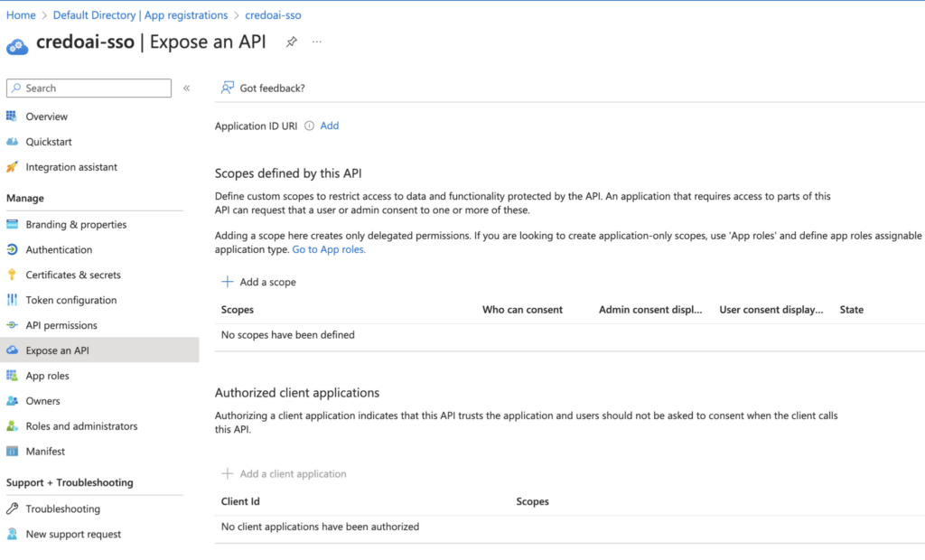Select the Expose an API menu item
Screen dimensions: 925x560
[x=99, y=350]
